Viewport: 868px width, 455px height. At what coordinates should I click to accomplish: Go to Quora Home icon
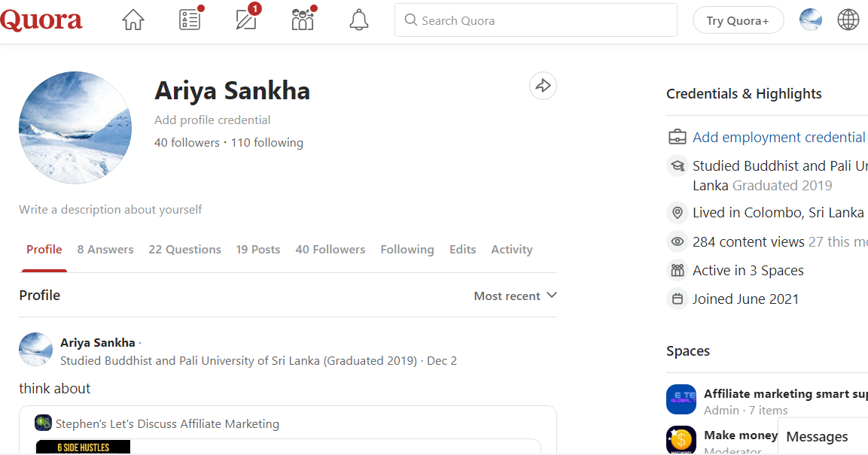[133, 20]
